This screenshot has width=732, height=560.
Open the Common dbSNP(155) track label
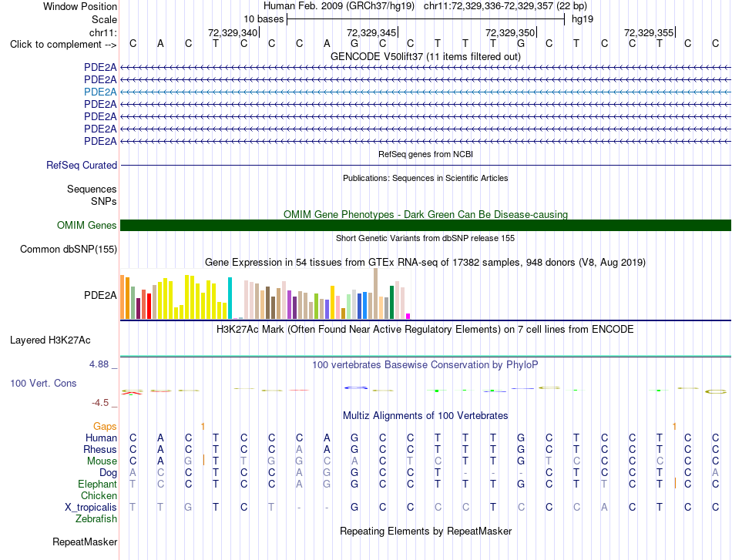coord(69,250)
